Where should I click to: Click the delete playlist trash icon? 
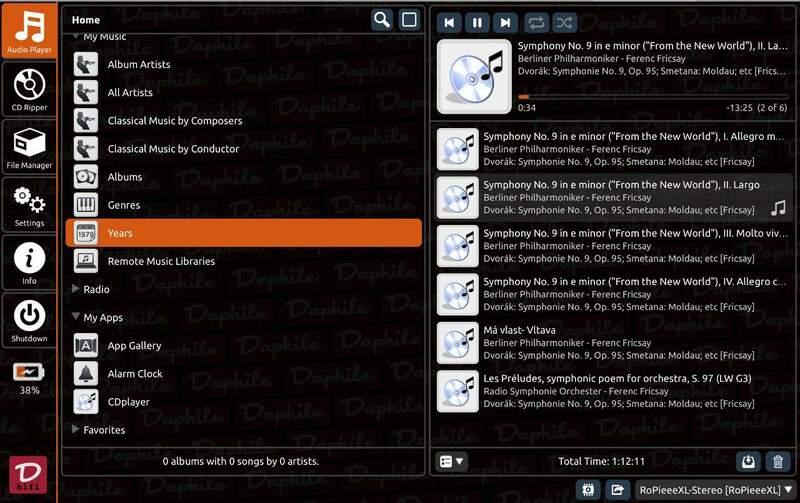pyautogui.click(x=777, y=461)
